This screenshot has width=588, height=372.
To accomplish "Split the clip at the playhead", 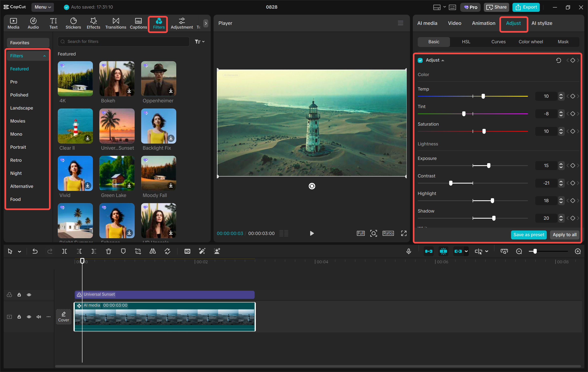I will pyautogui.click(x=65, y=251).
